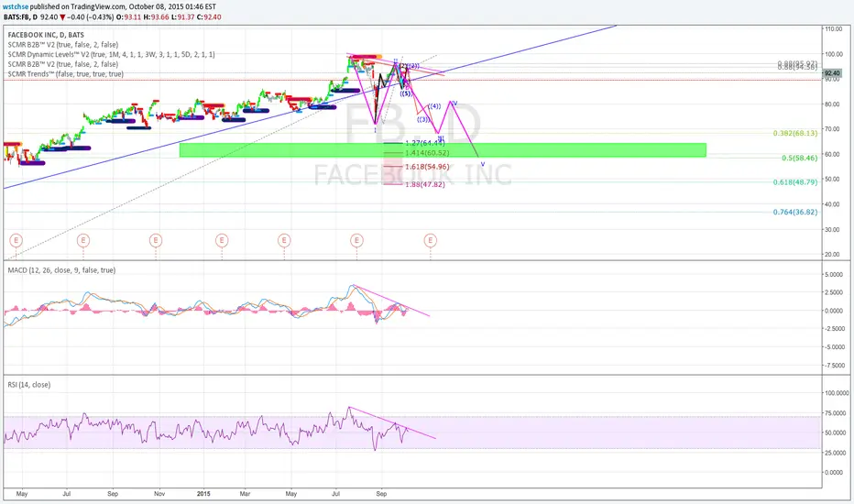Click the 100.00 price axis label
Image resolution: width=854 pixels, height=504 pixels.
pos(834,54)
